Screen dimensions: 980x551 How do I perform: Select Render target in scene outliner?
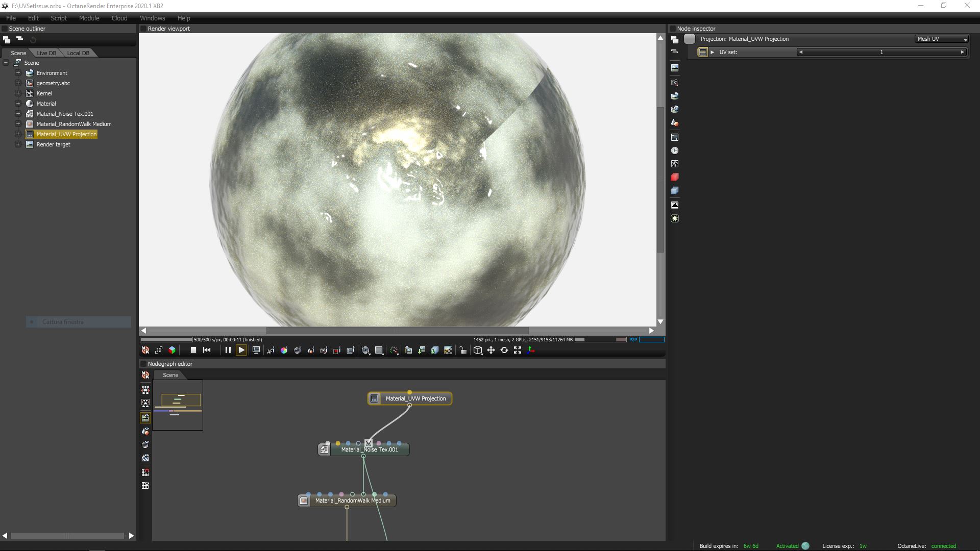(53, 144)
